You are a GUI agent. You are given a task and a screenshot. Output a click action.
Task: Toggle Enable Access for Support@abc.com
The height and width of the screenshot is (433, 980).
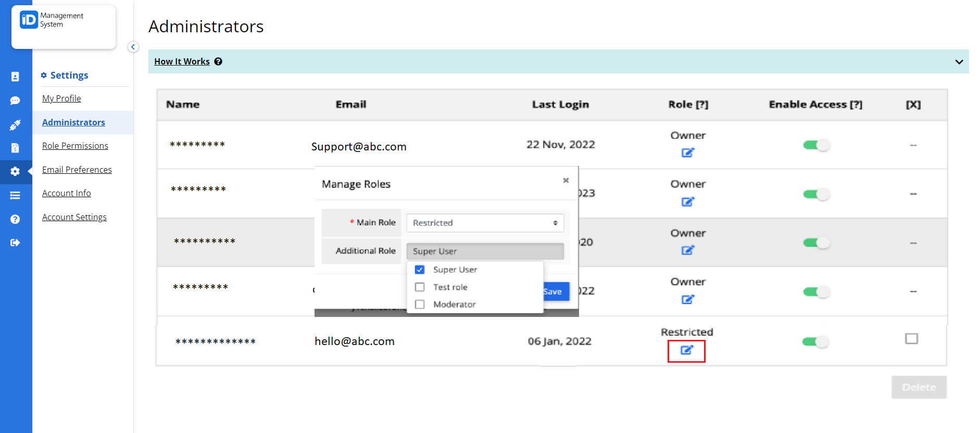(x=816, y=145)
